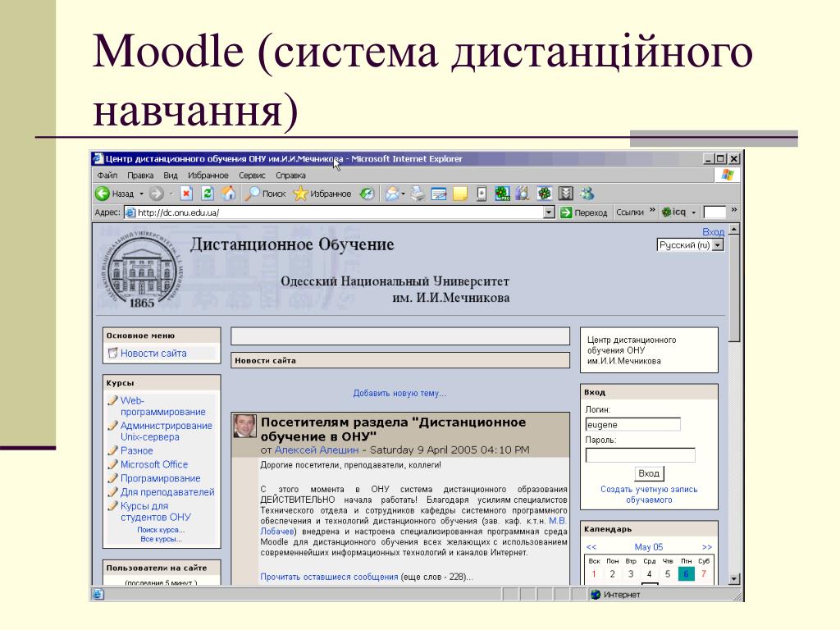Click the May 05 calendar month link
This screenshot has height=630, width=840.
tap(648, 547)
